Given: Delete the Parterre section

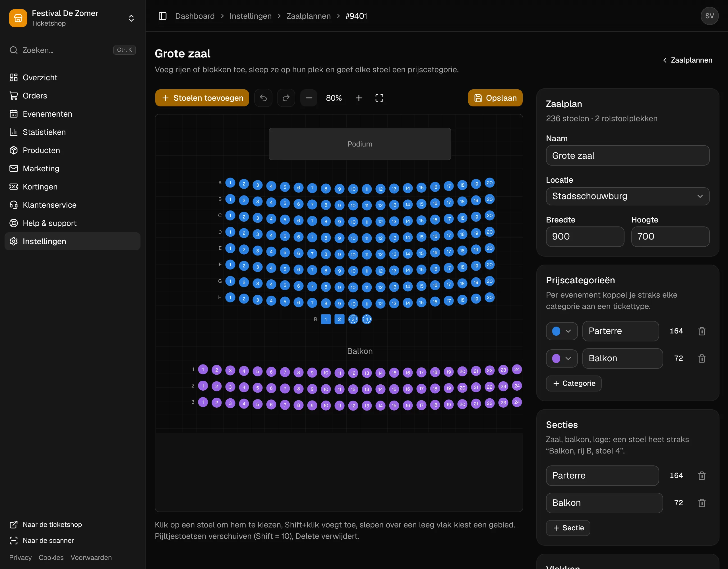Looking at the screenshot, I should (702, 476).
